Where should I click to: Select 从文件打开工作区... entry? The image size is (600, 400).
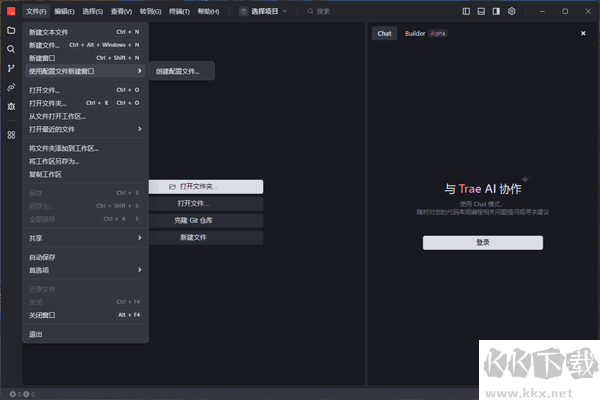click(x=85, y=116)
